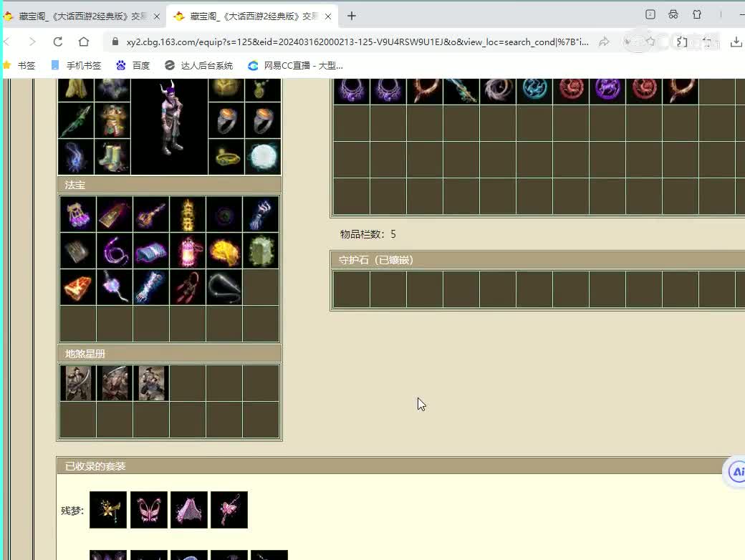Select the blue pillow treasure in 法宝
Screen dimensions: 745x560
click(x=151, y=251)
